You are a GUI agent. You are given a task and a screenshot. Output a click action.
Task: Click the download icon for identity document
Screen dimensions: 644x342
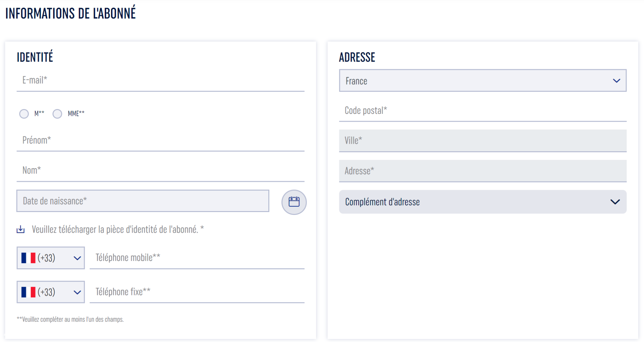21,229
